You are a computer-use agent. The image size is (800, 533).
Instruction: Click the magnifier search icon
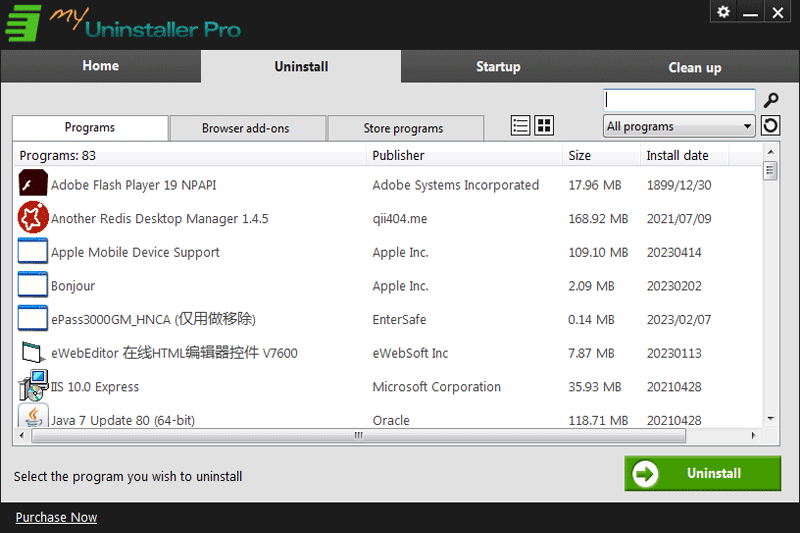click(770, 100)
